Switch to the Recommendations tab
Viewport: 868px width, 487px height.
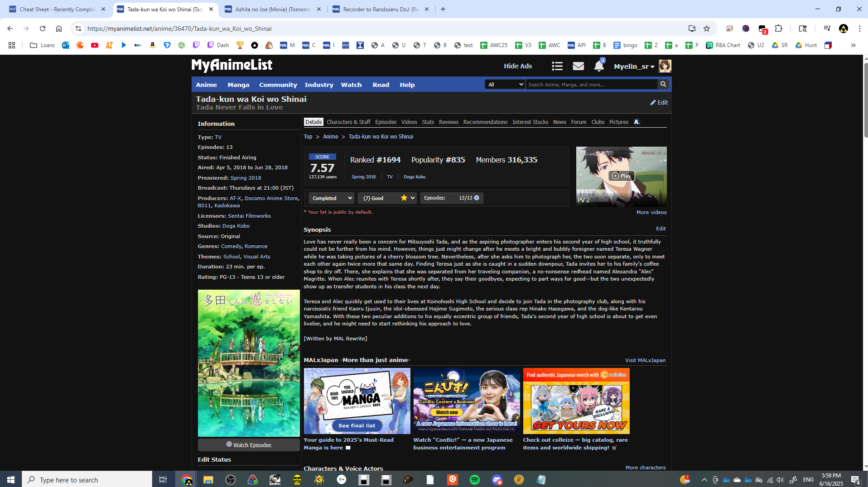tap(485, 122)
